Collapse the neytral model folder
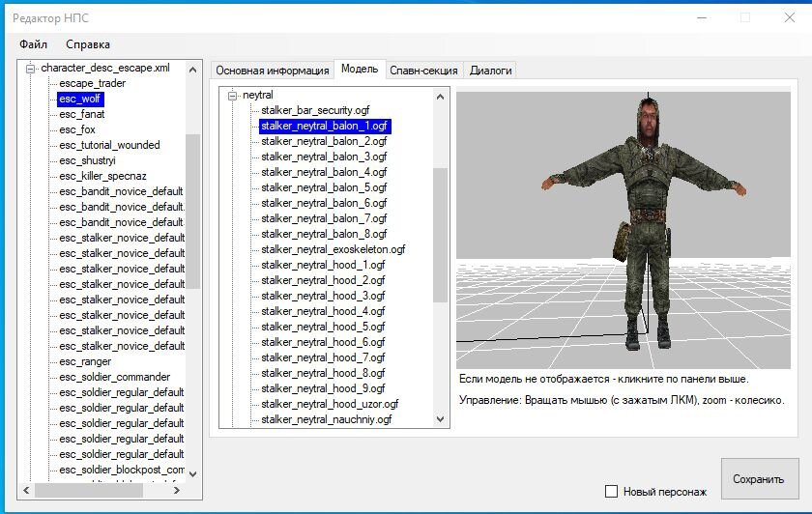 232,95
